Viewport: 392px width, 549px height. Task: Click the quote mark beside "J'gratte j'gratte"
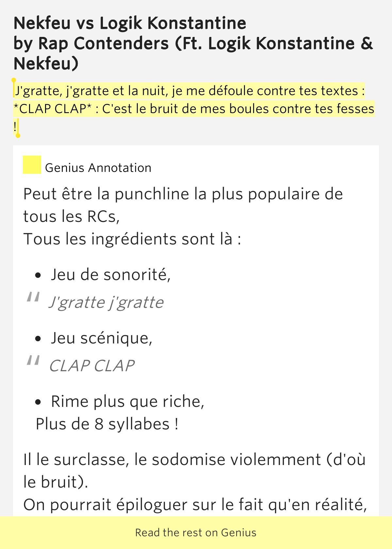[33, 297]
